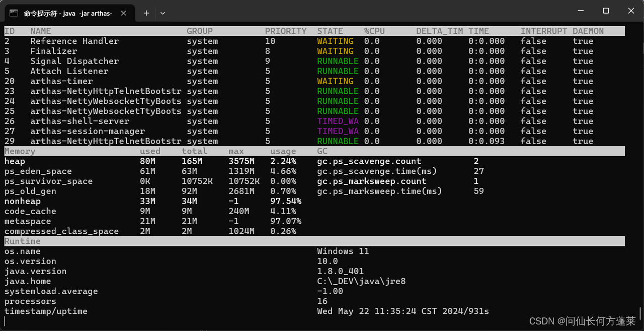This screenshot has height=331, width=644.
Task: Click gc.ps_scavenge.count label
Action: [369, 161]
